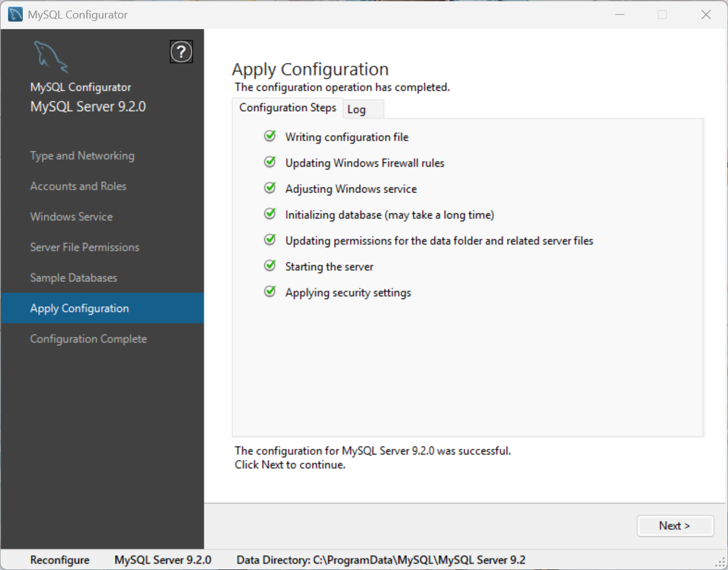The width and height of the screenshot is (728, 570).
Task: Close the MySQL Configurator window
Action: 706,14
